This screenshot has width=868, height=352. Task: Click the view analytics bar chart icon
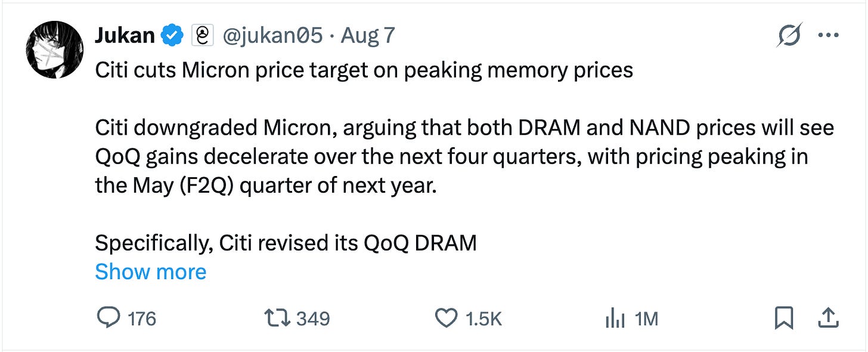tap(615, 319)
